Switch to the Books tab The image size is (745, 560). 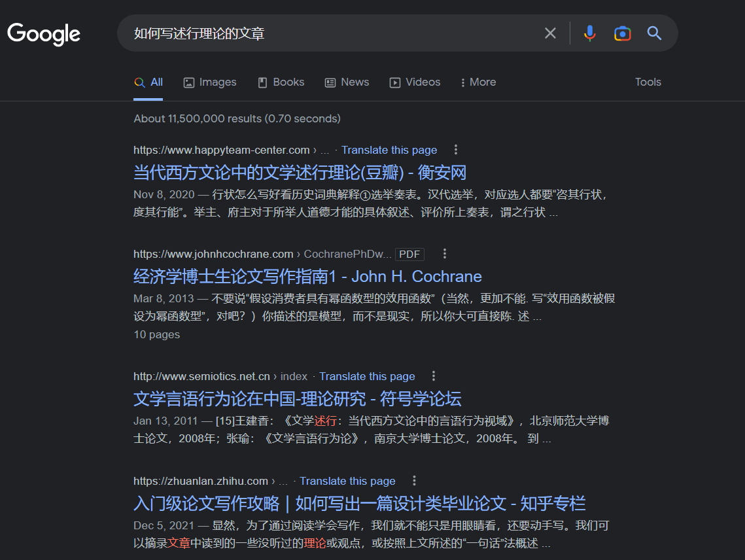coord(281,82)
